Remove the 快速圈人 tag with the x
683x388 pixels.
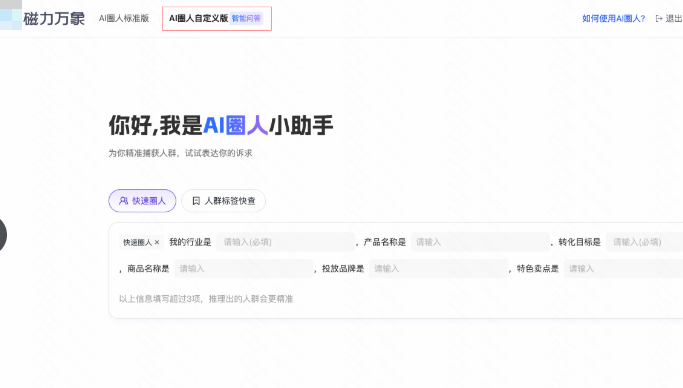[x=157, y=242]
